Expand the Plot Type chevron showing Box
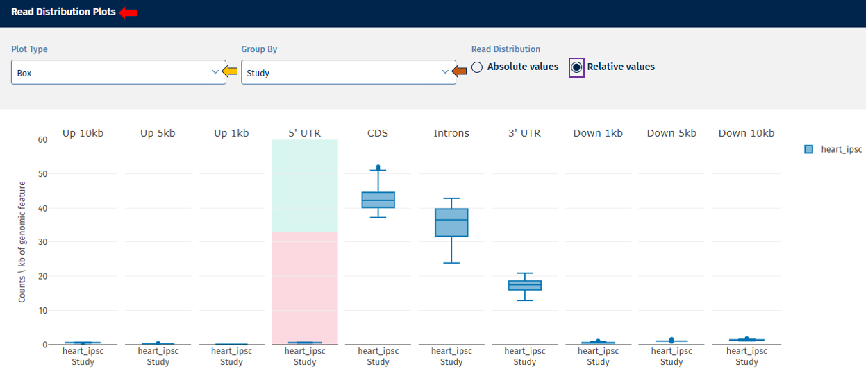 [215, 72]
